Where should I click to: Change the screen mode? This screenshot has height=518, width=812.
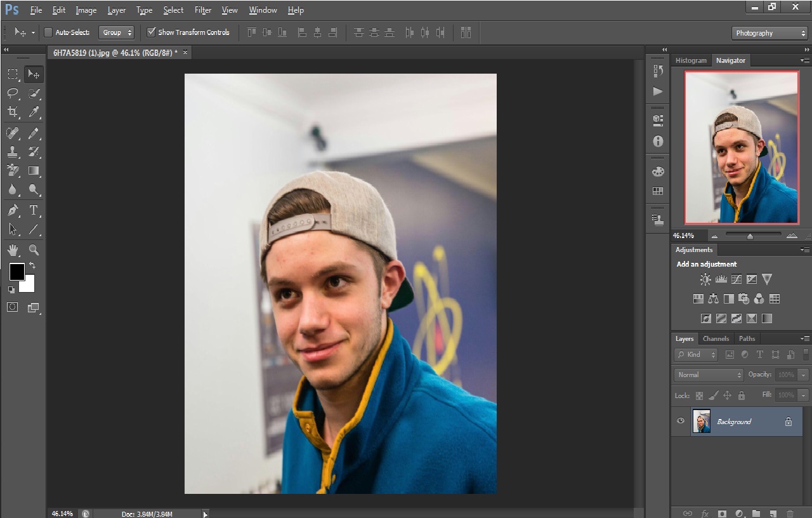pos(34,307)
